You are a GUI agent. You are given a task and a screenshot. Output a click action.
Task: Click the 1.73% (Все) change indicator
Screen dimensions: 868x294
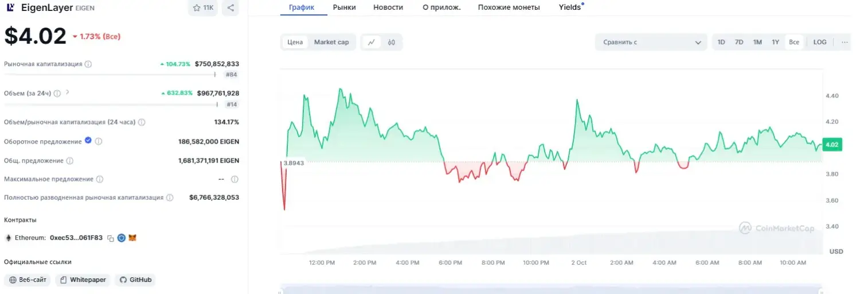pyautogui.click(x=96, y=36)
